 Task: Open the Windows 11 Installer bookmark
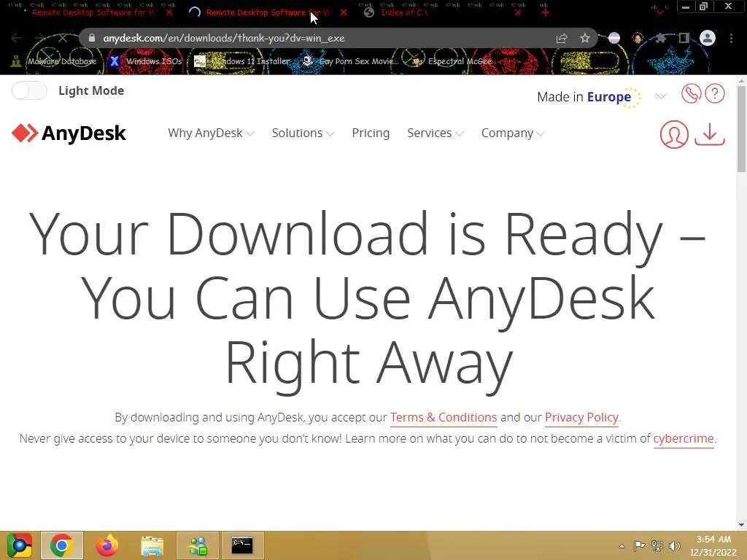[x=242, y=61]
